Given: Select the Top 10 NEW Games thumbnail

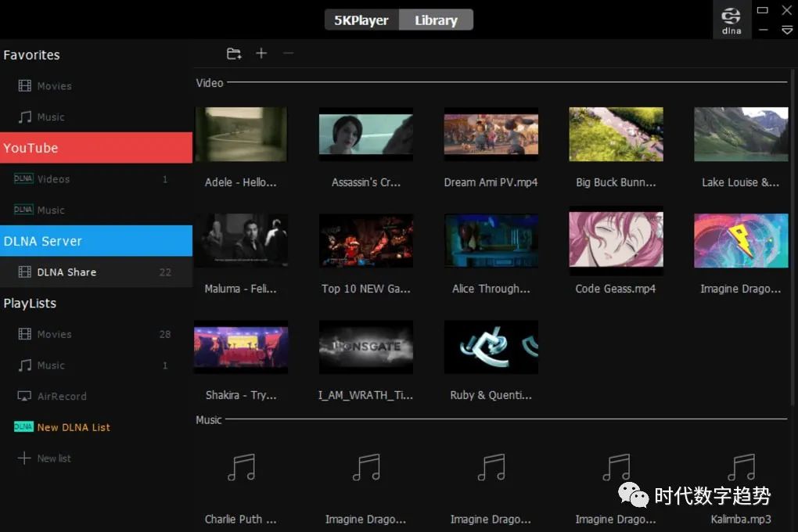Looking at the screenshot, I should 366,240.
